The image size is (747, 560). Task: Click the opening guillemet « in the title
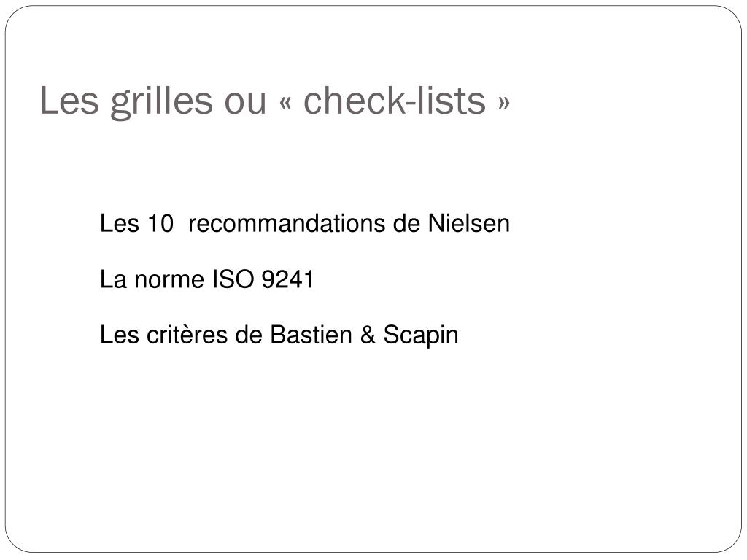tap(286, 104)
